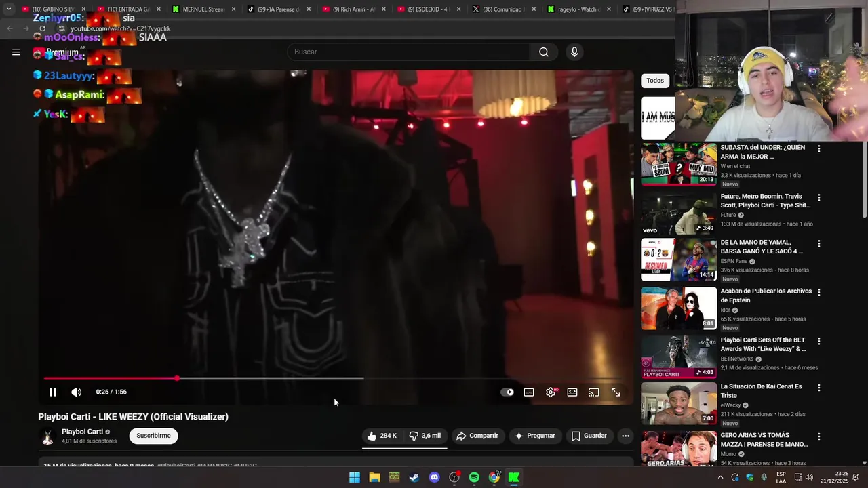Close the ENTRADA GA browser tab
This screenshot has height=488, width=868.
158,9
